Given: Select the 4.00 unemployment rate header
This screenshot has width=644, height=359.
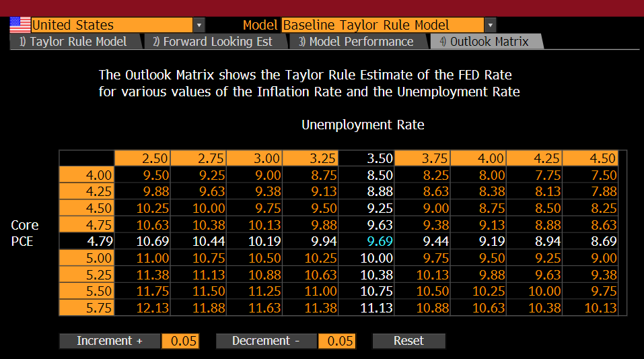Looking at the screenshot, I should (x=478, y=158).
